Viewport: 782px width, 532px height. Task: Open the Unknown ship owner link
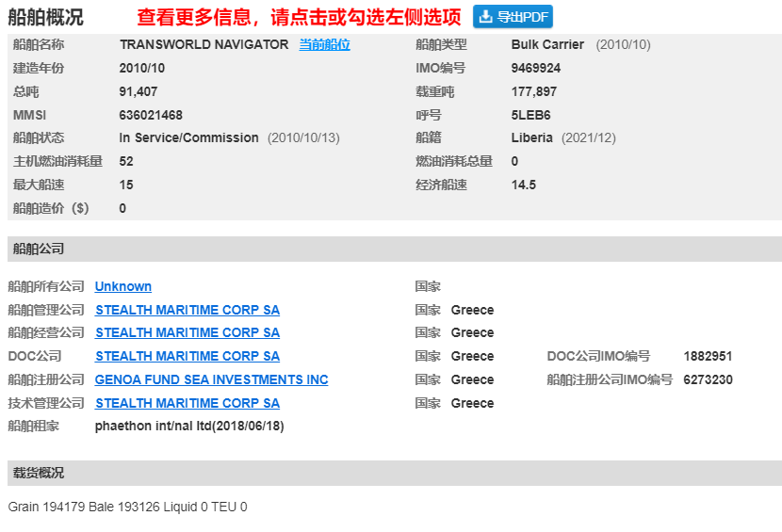click(x=122, y=286)
